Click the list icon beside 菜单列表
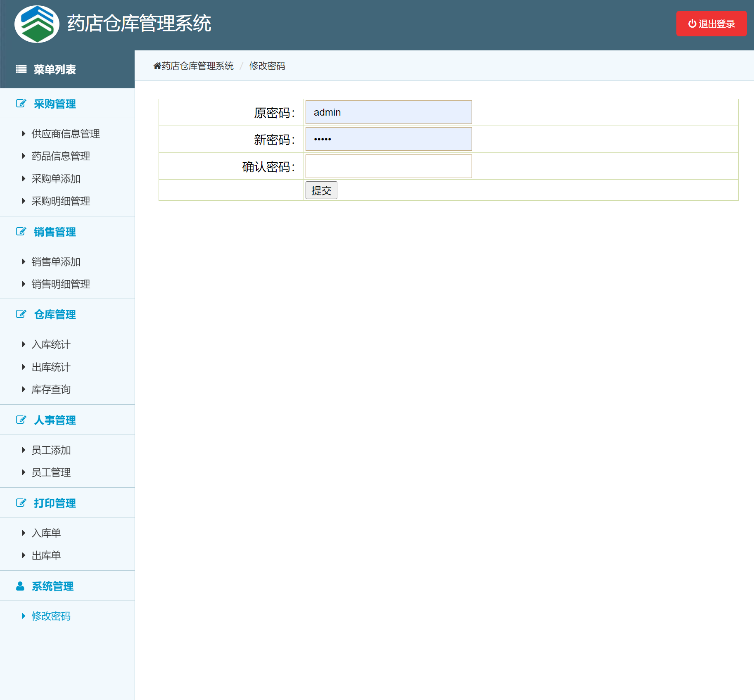This screenshot has height=700, width=754. [21, 69]
